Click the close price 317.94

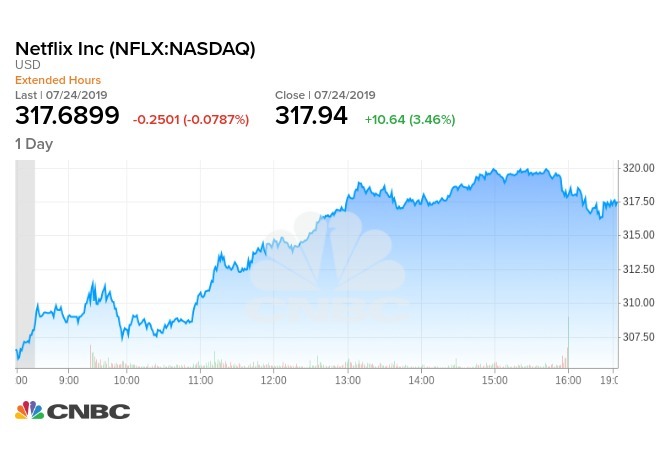pos(311,116)
